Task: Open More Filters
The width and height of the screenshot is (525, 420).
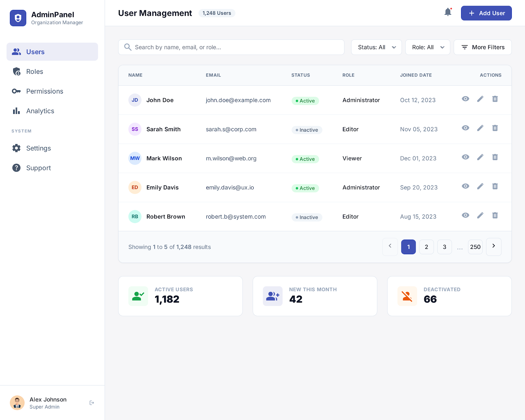Action: click(x=482, y=47)
